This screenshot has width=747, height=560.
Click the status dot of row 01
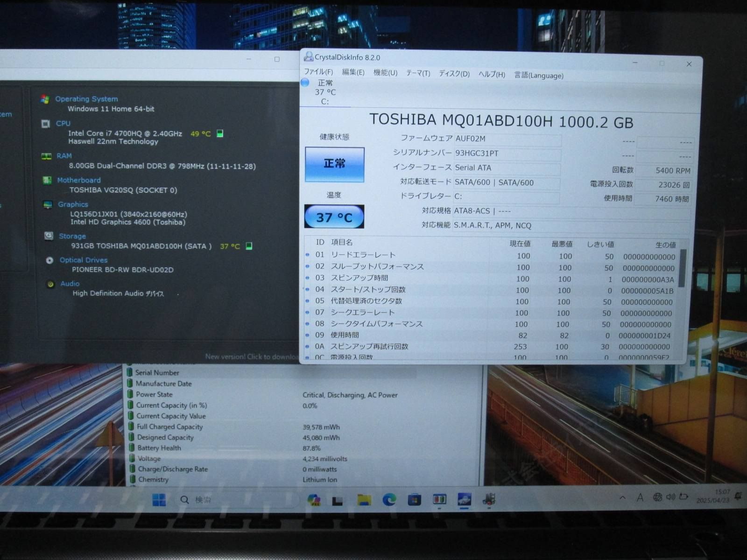(x=307, y=255)
